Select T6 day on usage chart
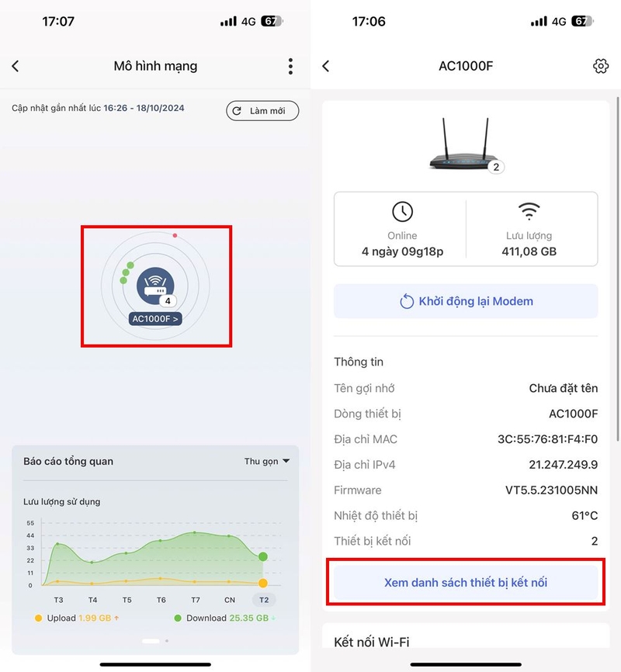The height and width of the screenshot is (672, 621). [x=161, y=600]
